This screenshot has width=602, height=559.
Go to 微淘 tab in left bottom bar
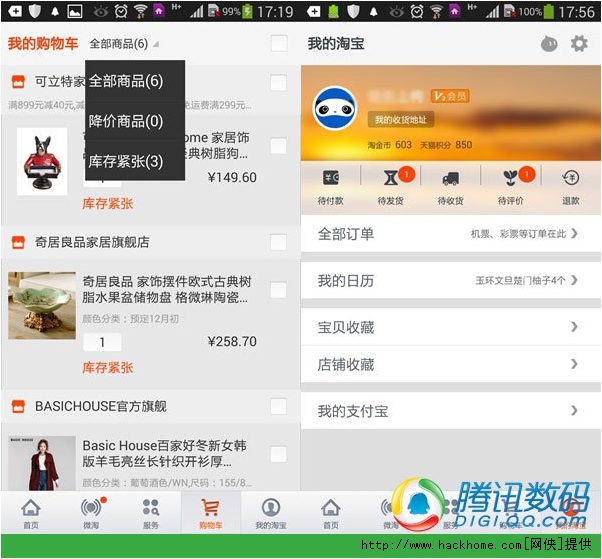coord(91,513)
